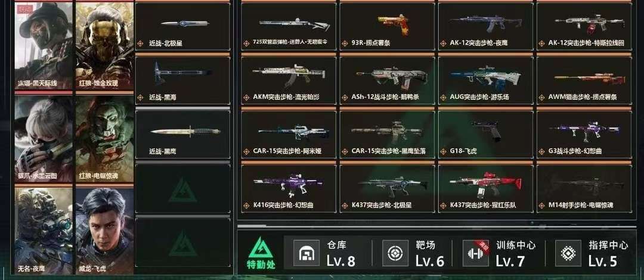Select the 威龙-飞虎 operator portrait
This screenshot has height=280, width=644.
105,231
